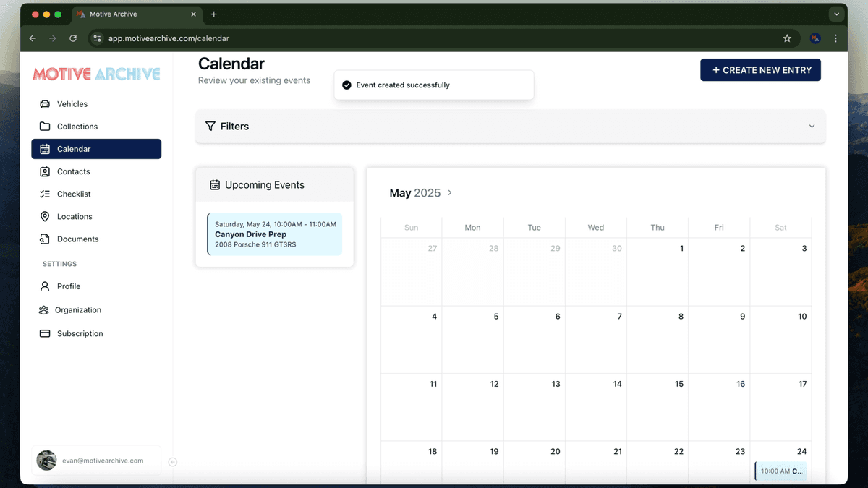Click the Locations pin icon
This screenshot has width=868, height=488.
coord(45,216)
